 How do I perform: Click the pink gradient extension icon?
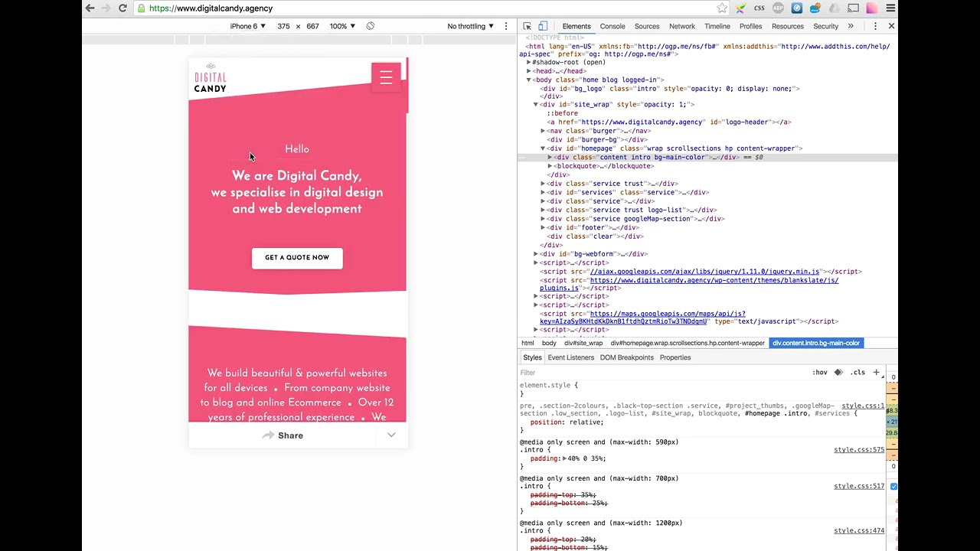coord(871,8)
